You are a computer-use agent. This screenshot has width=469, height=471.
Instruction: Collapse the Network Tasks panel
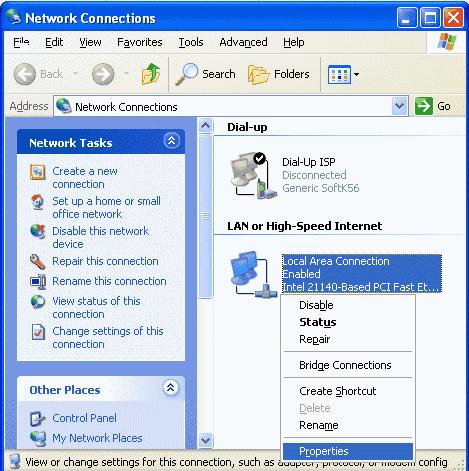coord(172,141)
